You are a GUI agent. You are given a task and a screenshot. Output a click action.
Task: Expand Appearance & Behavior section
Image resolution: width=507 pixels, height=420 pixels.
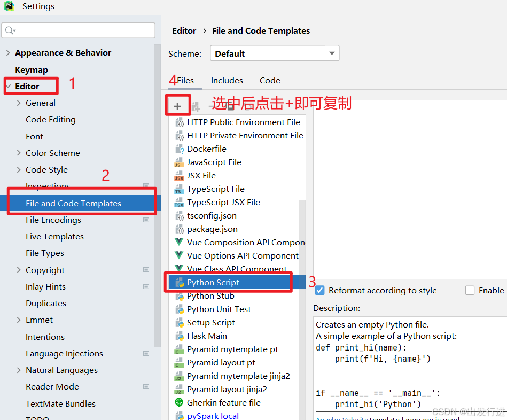(8, 53)
